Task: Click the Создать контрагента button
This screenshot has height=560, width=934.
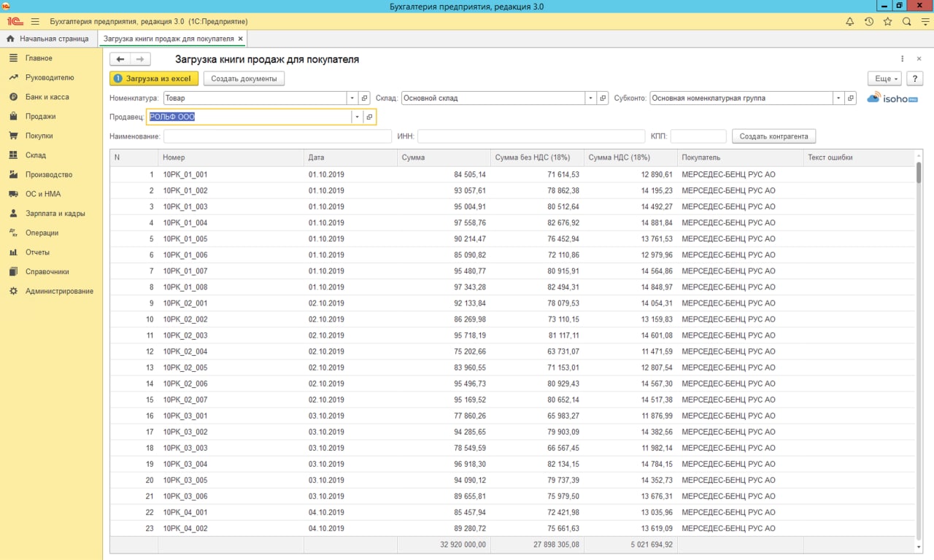Action: (773, 136)
